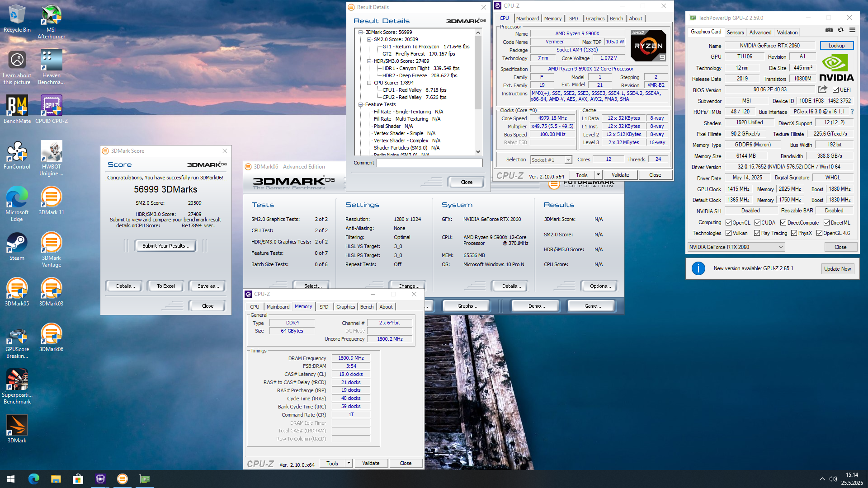Launch 3DMark Vantage from the desktop
Screen dimensions: 868x488
coord(51,249)
